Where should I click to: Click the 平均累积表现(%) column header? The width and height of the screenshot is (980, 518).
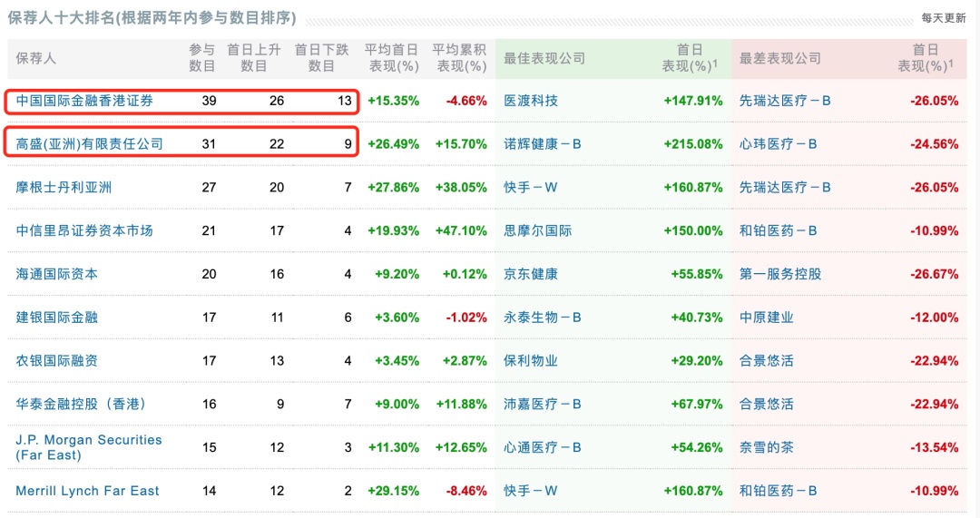click(x=459, y=57)
